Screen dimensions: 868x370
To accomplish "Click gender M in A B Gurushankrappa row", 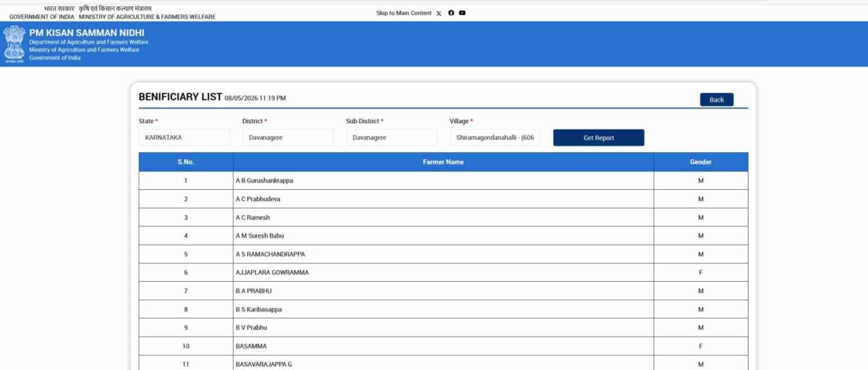I will pos(701,180).
